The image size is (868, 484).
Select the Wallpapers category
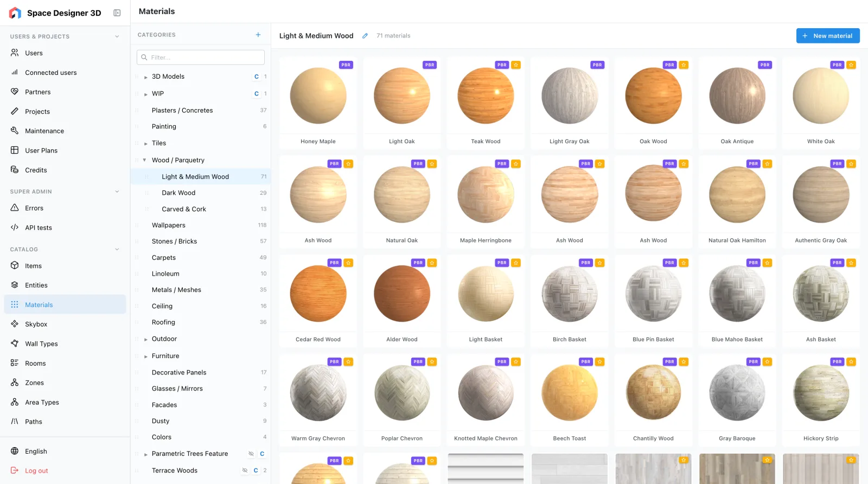pos(201,225)
